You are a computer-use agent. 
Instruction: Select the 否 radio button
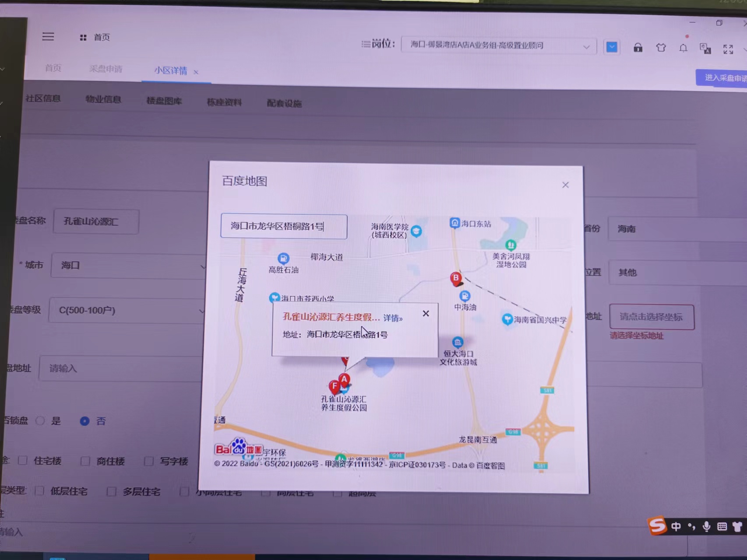(85, 421)
